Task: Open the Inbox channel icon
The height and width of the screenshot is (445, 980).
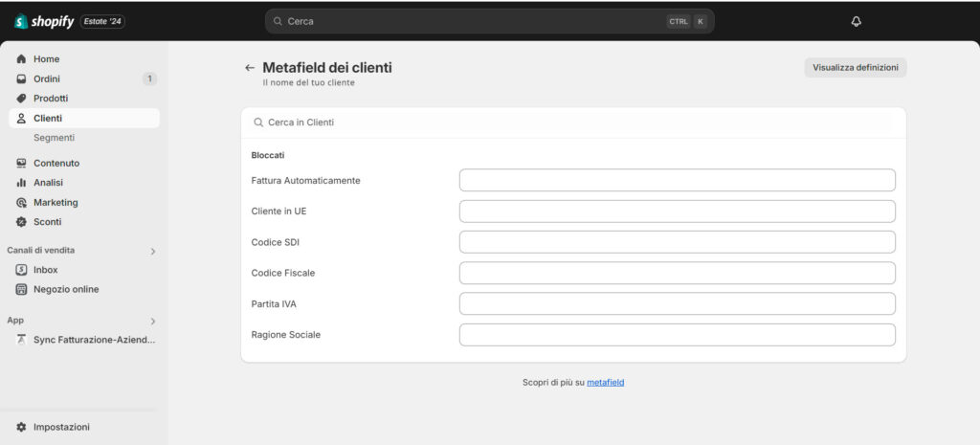Action: (21, 270)
